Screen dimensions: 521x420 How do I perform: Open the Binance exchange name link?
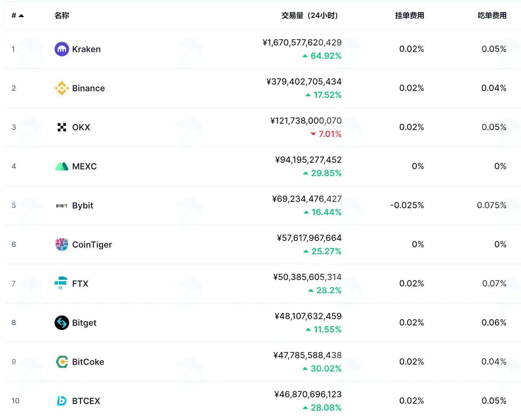tap(89, 88)
